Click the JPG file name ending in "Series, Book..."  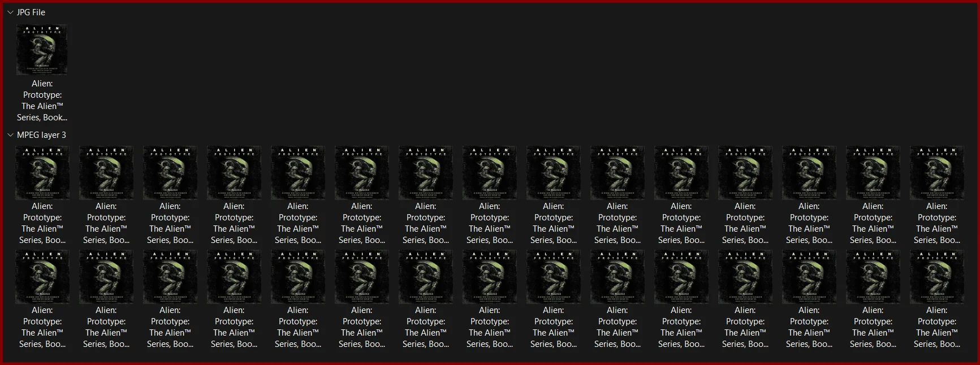pyautogui.click(x=42, y=101)
